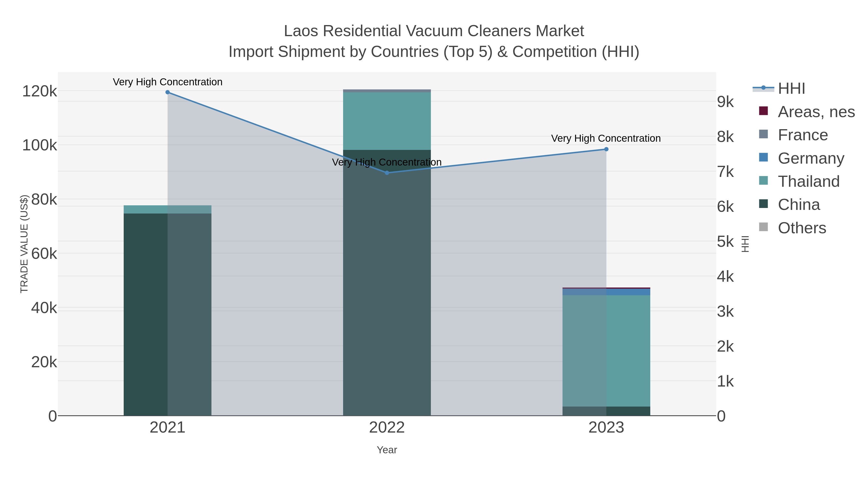The width and height of the screenshot is (868, 488).
Task: Toggle the HHI legend entry
Action: 779,88
